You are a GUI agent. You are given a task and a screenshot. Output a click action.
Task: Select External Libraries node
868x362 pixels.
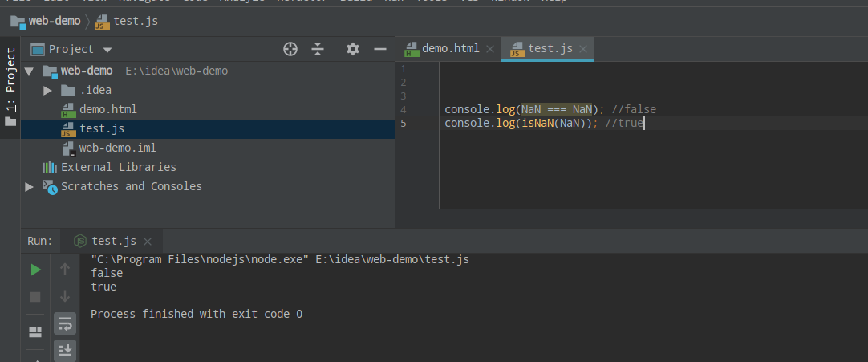click(x=119, y=167)
